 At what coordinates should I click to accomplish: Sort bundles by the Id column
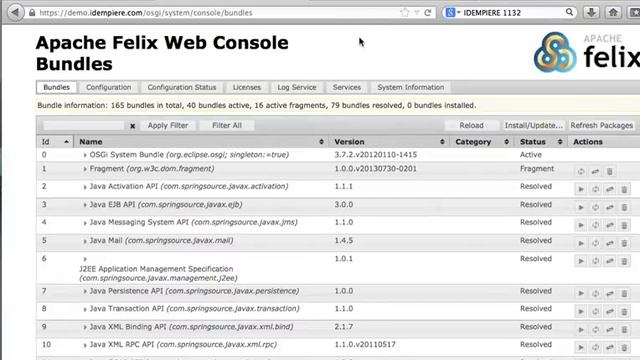[55, 142]
